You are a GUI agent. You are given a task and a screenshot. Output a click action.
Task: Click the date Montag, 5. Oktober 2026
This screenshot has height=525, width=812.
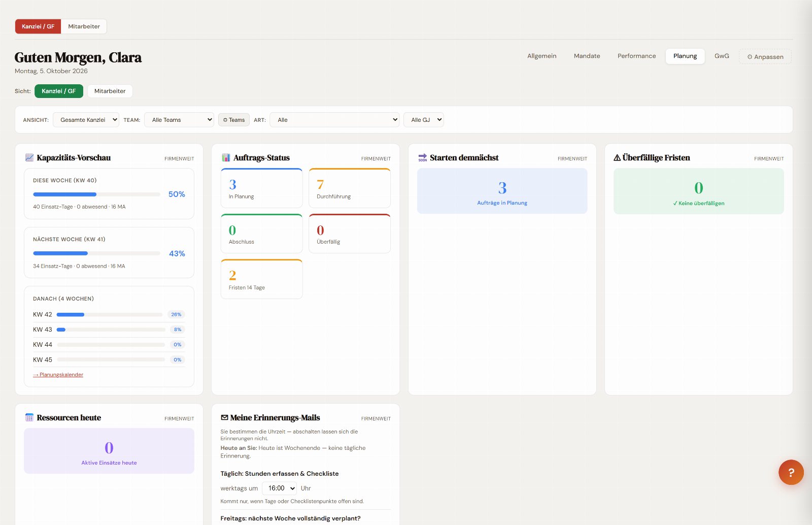click(51, 71)
